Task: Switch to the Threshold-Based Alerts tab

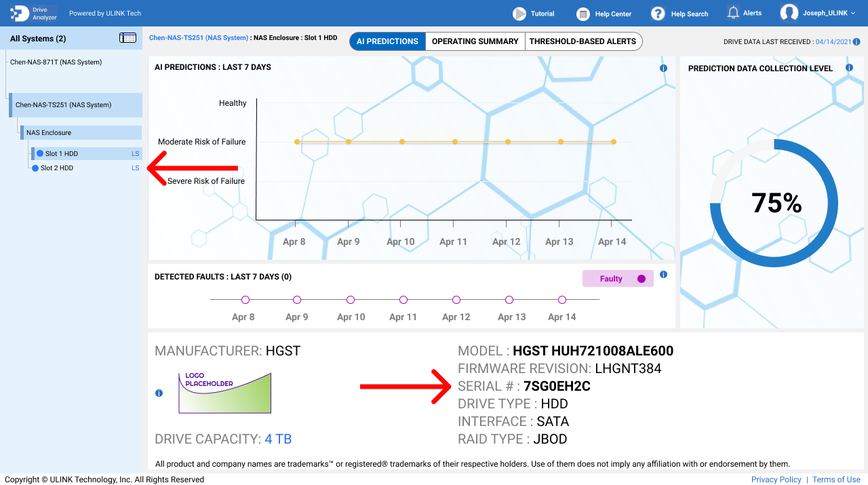Action: coord(583,41)
